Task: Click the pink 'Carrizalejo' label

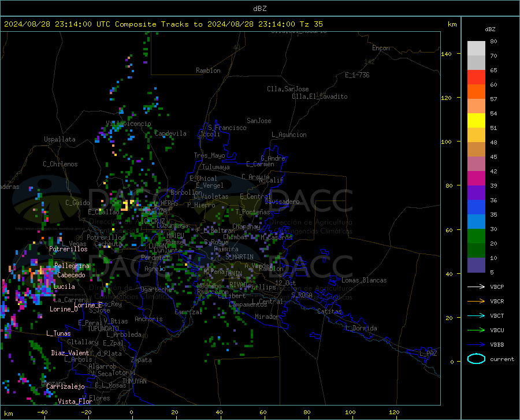Action: [65, 386]
